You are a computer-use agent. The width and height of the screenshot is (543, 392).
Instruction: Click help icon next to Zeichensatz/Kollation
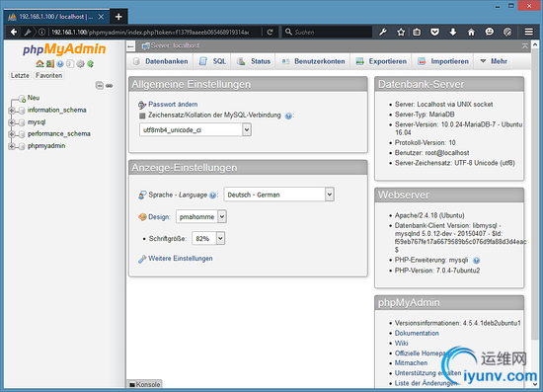[x=288, y=116]
